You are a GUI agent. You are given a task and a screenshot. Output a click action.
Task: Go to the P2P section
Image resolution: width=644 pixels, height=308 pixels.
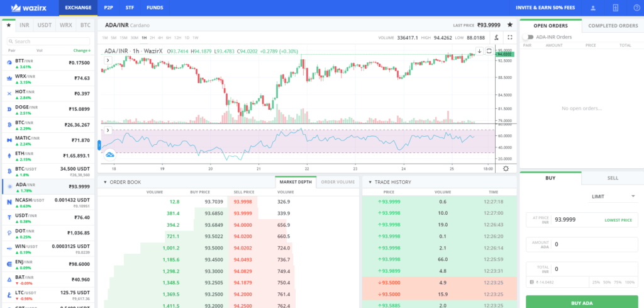click(108, 8)
